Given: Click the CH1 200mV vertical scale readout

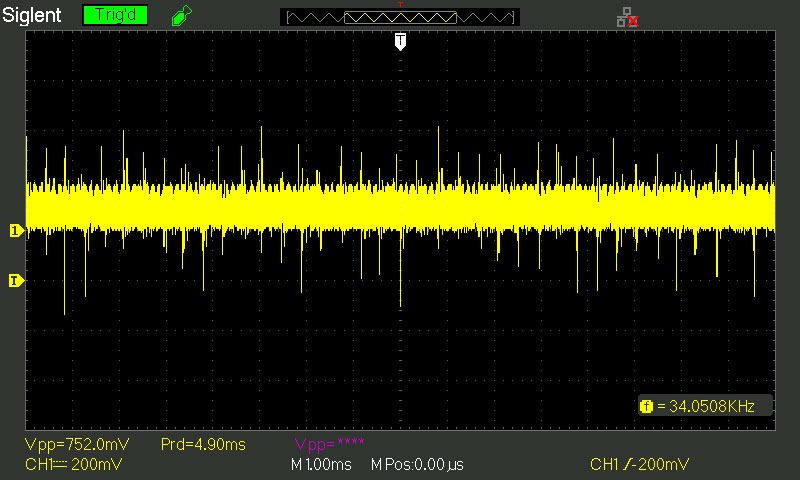Looking at the screenshot, I should (73, 465).
